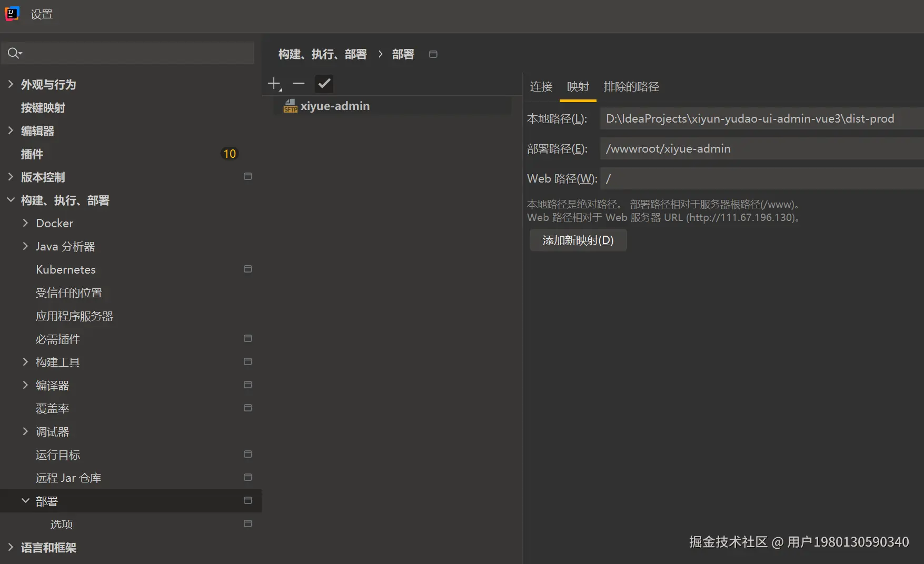The height and width of the screenshot is (564, 924).
Task: Switch to the 连接 tab
Action: click(x=541, y=86)
